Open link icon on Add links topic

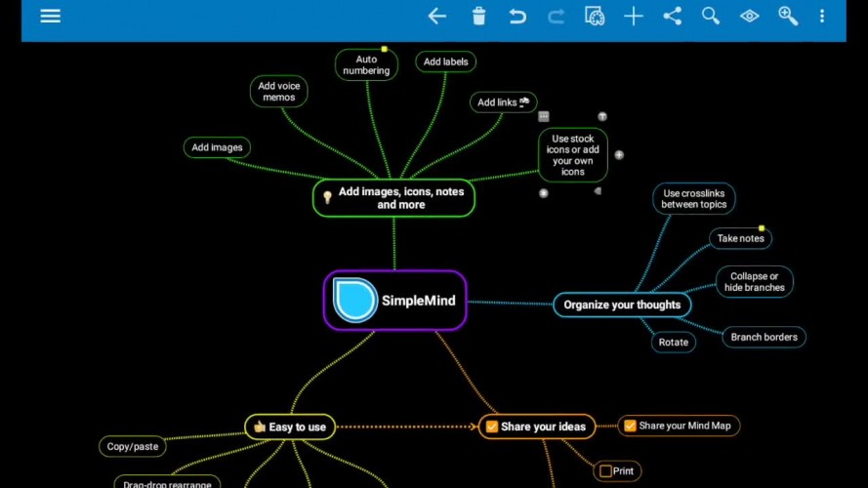[x=524, y=102]
